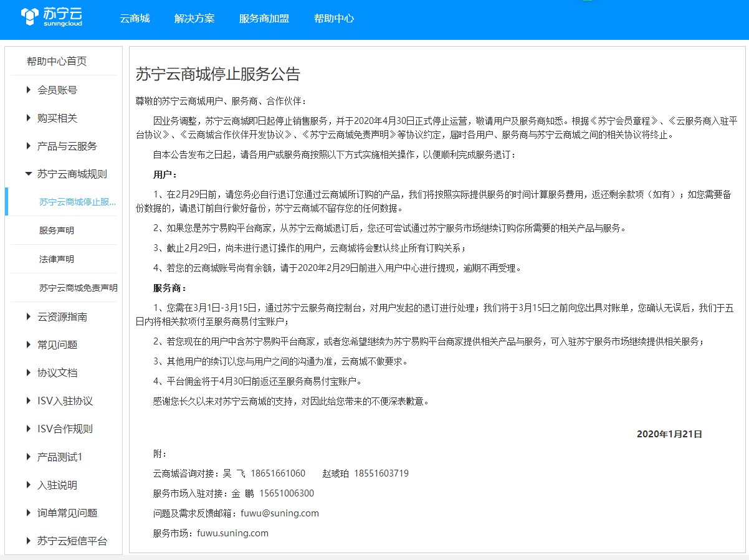Click the ISV入驻协议 label

pos(65,401)
